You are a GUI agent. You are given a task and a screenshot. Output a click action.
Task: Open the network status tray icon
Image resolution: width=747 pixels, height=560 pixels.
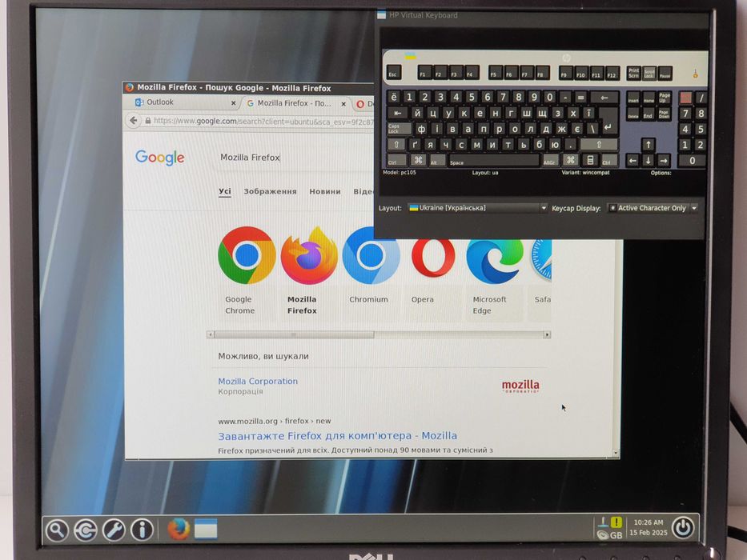click(x=603, y=522)
